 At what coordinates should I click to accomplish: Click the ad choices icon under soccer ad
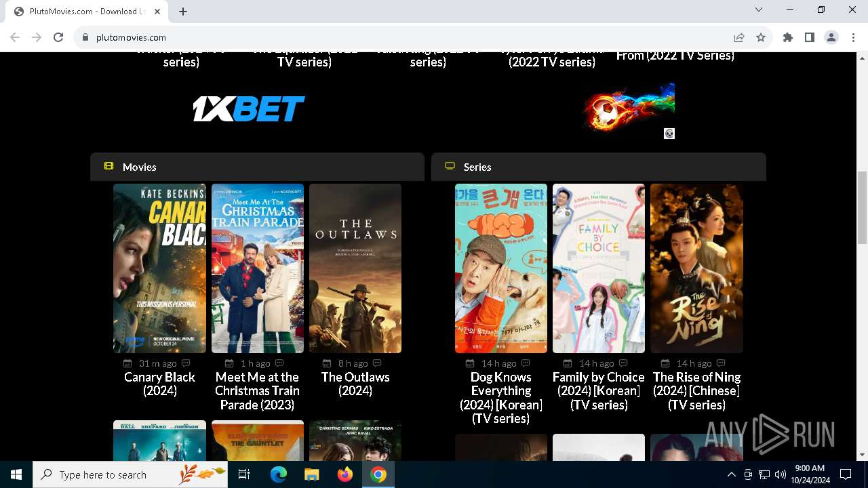point(669,134)
